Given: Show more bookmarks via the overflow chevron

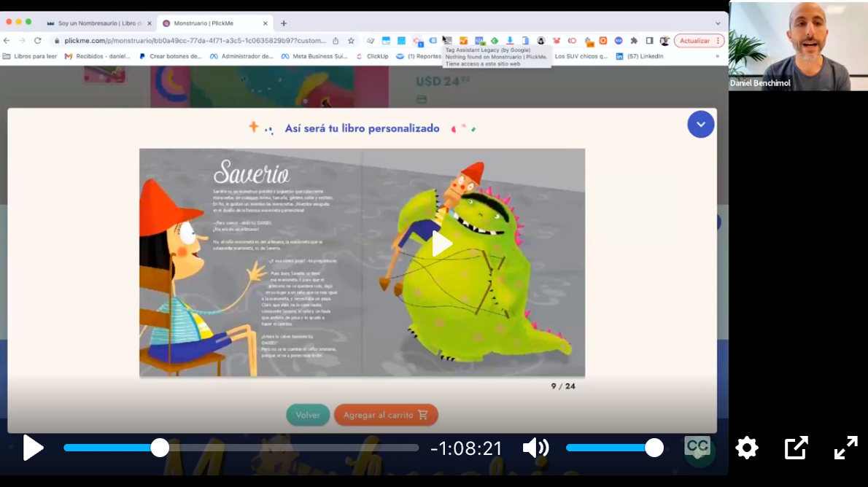Looking at the screenshot, I should tap(718, 56).
